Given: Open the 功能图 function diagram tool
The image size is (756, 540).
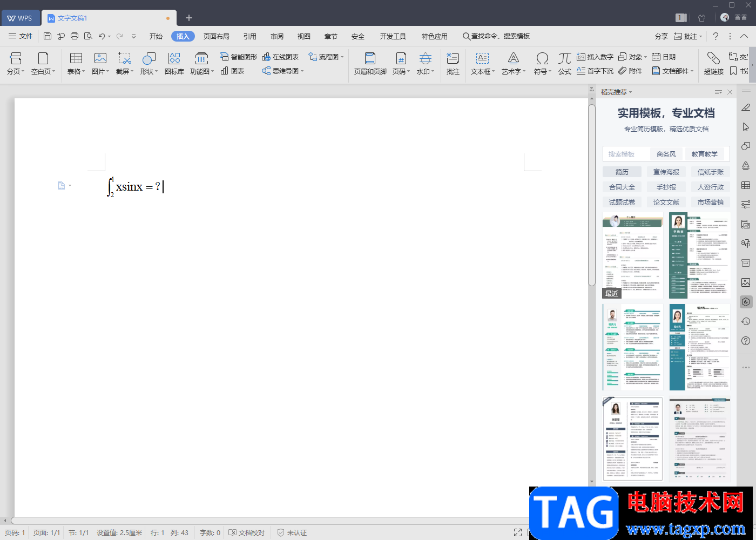Looking at the screenshot, I should click(201, 63).
